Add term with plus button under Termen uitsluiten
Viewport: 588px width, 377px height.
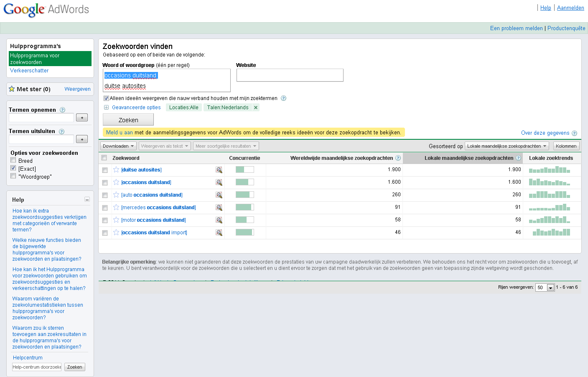[82, 139]
